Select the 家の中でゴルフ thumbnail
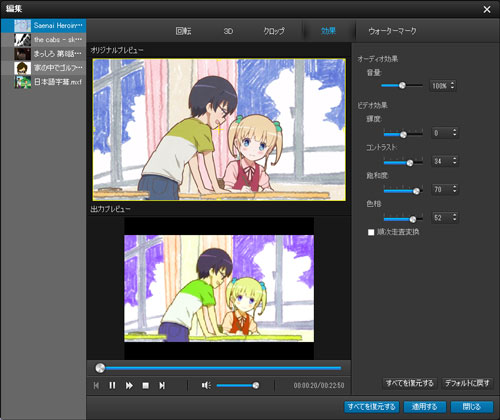This screenshot has width=500, height=420. tap(23, 68)
